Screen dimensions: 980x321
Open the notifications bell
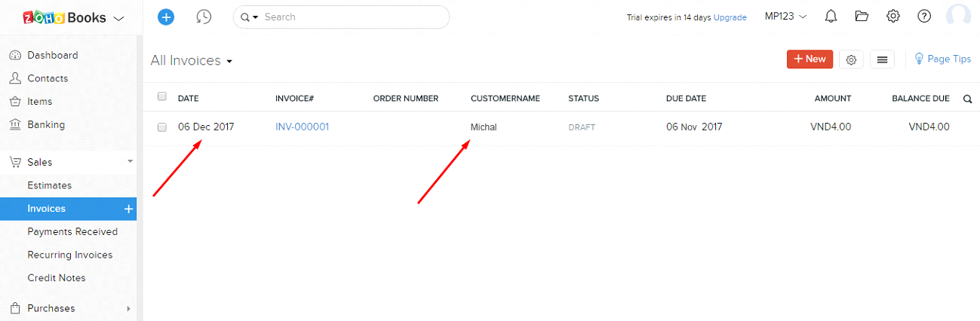pyautogui.click(x=831, y=16)
